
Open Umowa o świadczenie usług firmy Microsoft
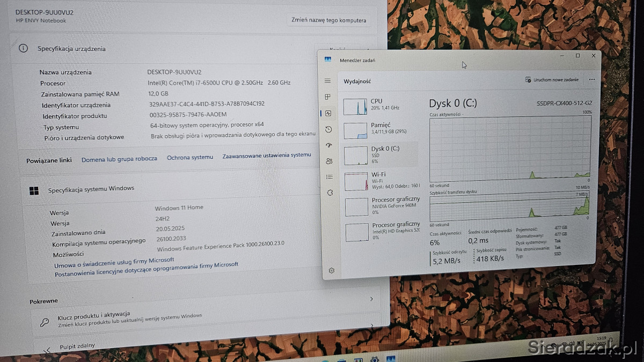tap(114, 263)
